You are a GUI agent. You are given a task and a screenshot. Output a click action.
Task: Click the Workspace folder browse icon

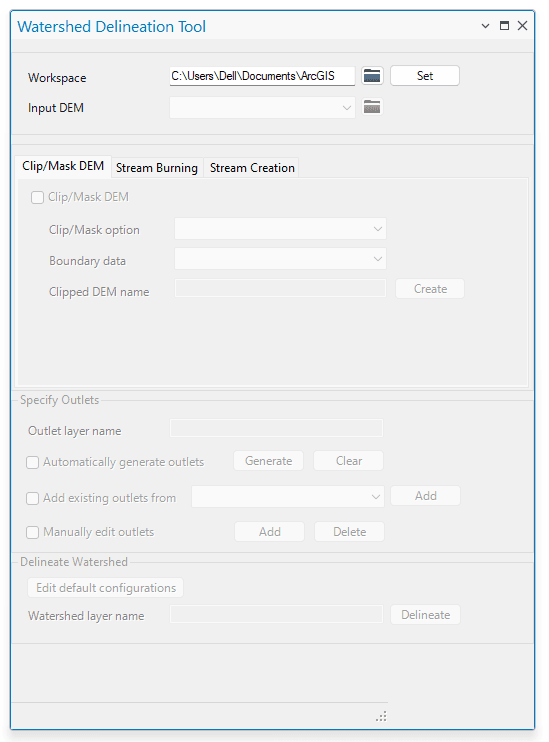click(x=372, y=76)
